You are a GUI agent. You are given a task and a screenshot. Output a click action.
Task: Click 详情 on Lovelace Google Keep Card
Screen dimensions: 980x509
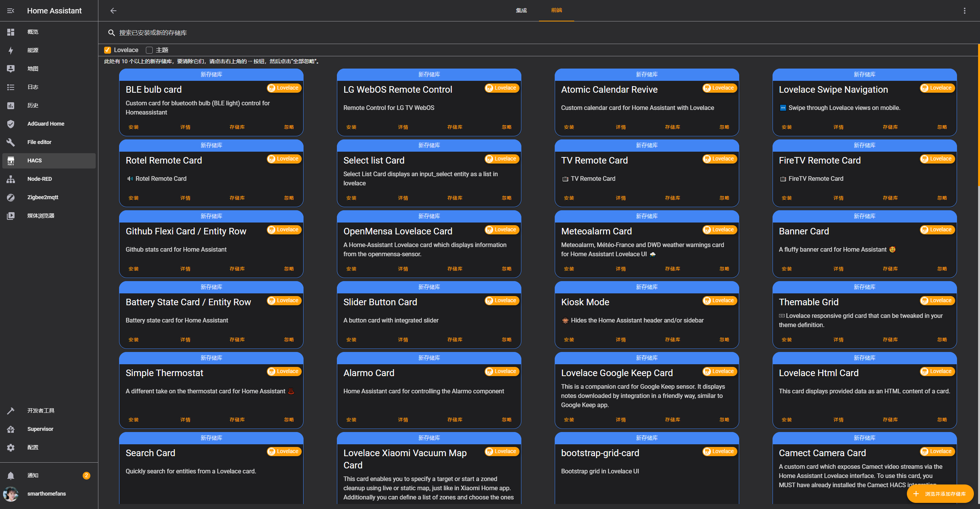621,420
